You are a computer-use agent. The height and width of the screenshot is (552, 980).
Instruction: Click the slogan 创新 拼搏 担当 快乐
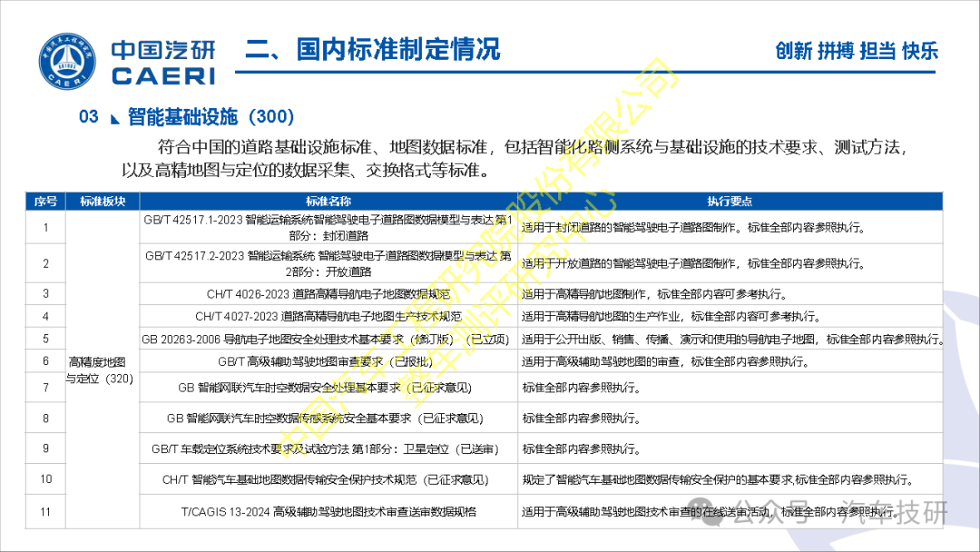[857, 51]
